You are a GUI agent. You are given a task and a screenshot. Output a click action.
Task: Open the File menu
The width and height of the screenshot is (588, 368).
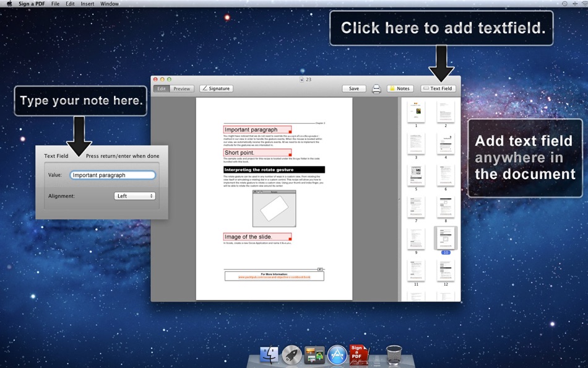coord(55,4)
